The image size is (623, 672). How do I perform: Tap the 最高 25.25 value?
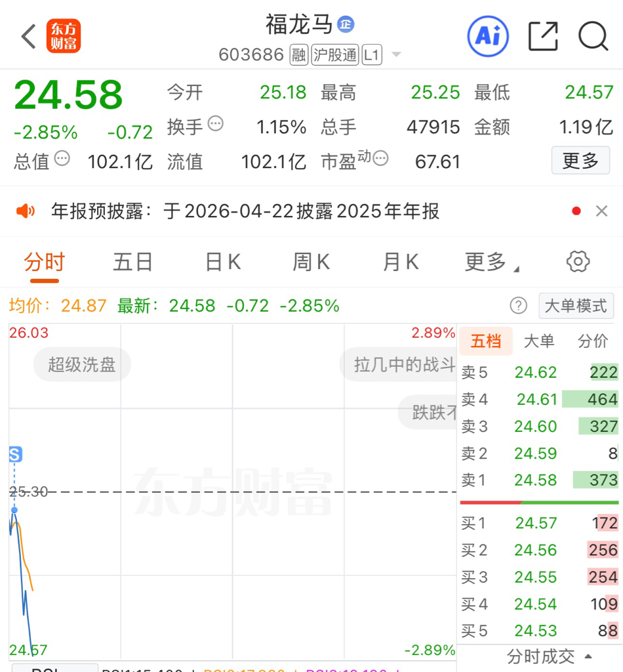[435, 92]
